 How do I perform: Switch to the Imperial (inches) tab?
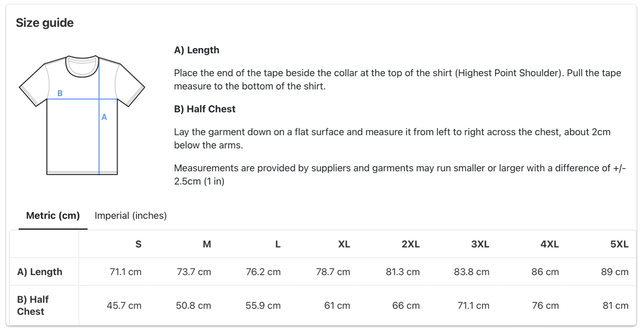130,215
